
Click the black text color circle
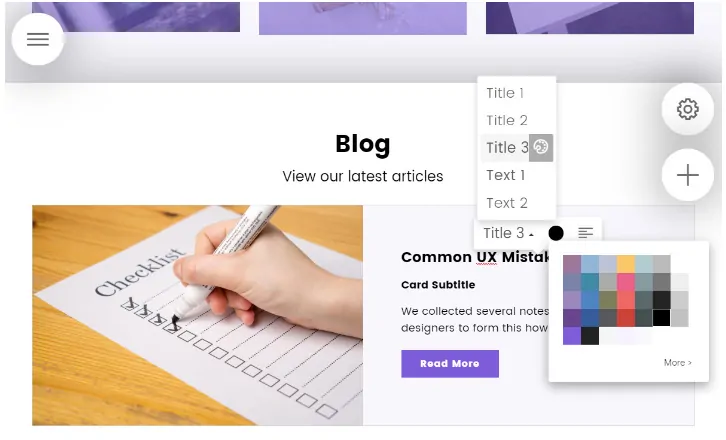[556, 233]
